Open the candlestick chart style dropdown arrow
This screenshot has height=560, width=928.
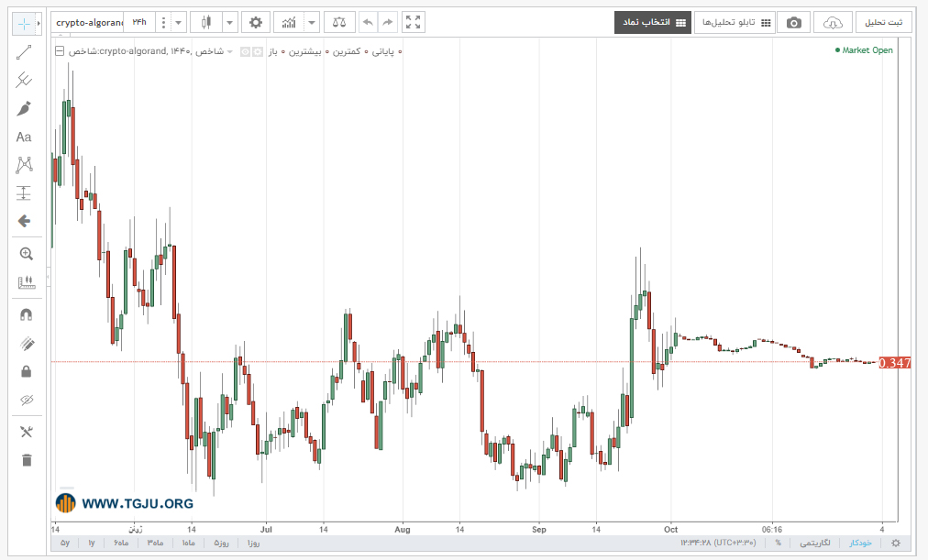pos(229,23)
